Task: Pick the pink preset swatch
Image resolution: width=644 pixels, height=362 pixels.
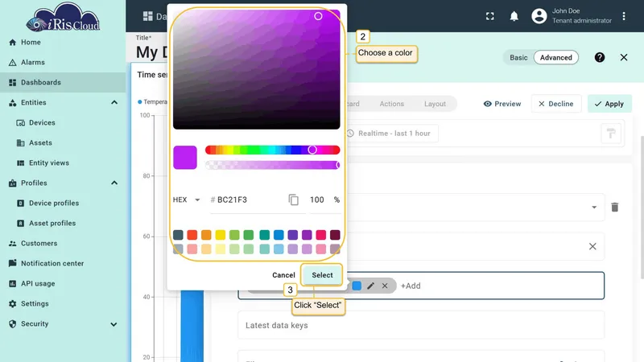Action: (320, 235)
